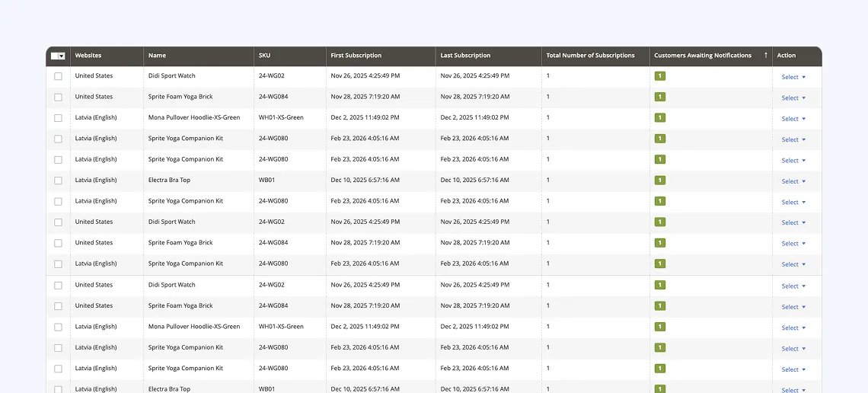Tick checkbox of first Sprite Foam Yoga Brick row
Image resolution: width=868 pixels, height=393 pixels.
click(x=58, y=97)
